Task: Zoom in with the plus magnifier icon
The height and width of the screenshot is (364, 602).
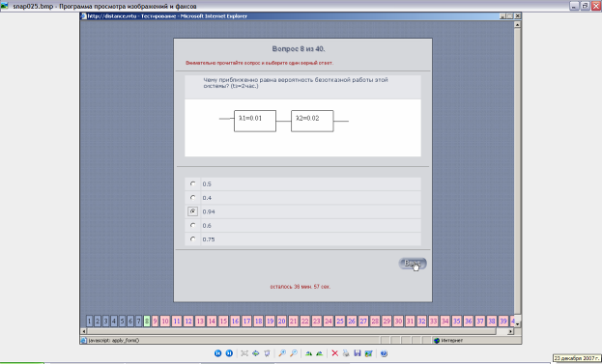Action: (x=282, y=353)
